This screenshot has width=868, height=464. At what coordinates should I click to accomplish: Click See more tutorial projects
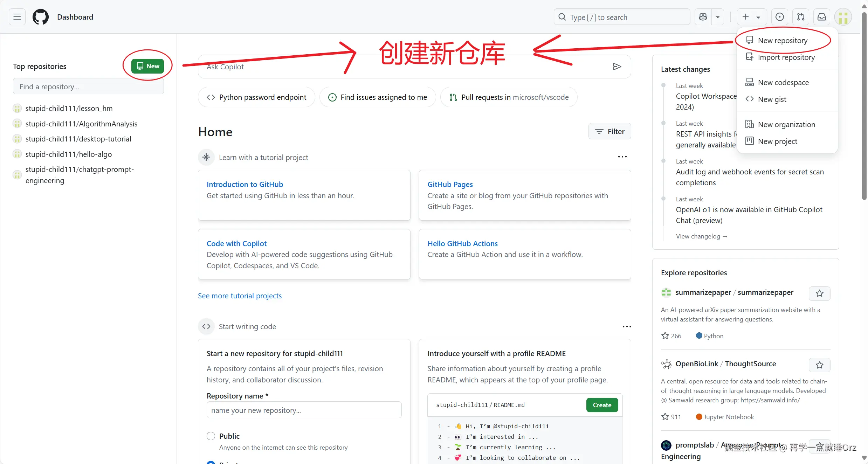click(240, 296)
